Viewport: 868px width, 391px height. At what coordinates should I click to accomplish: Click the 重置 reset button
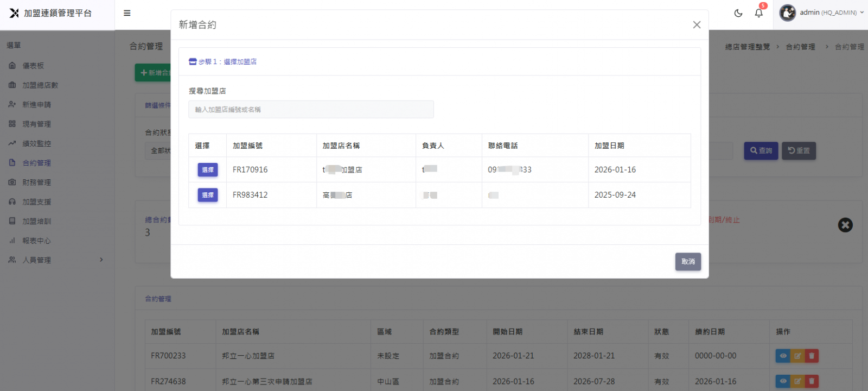click(x=799, y=150)
